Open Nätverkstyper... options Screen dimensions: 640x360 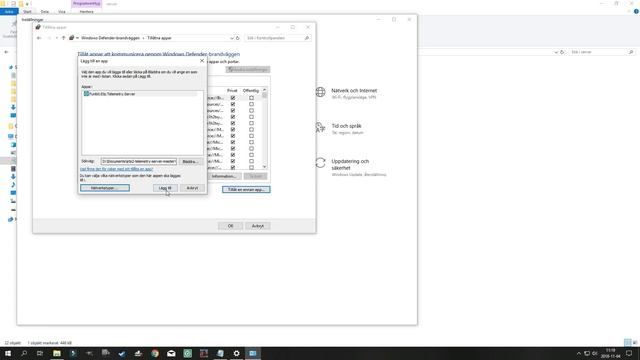105,188
